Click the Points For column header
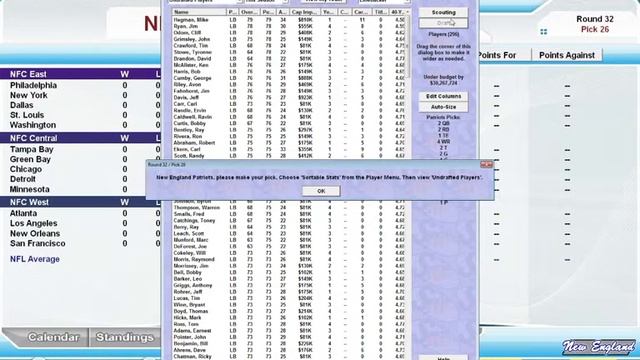 click(x=497, y=55)
